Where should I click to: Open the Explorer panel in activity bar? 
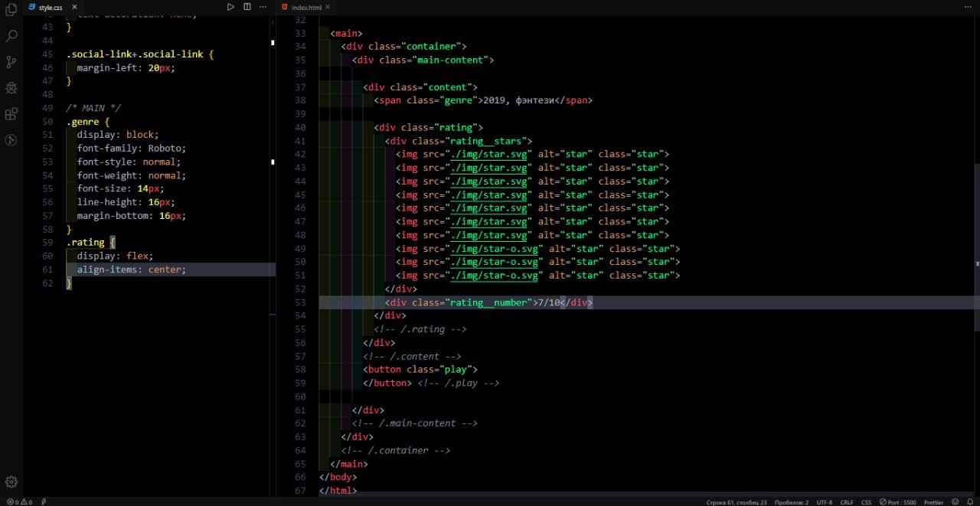(x=11, y=10)
